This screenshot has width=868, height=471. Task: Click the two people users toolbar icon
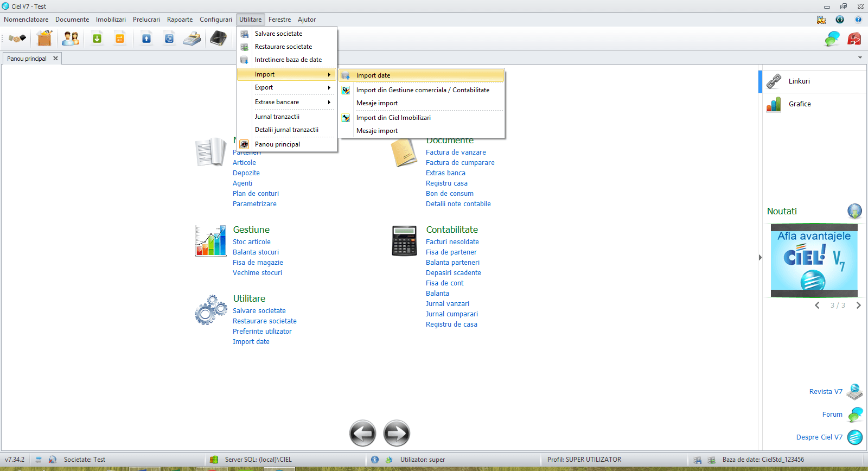pos(71,39)
